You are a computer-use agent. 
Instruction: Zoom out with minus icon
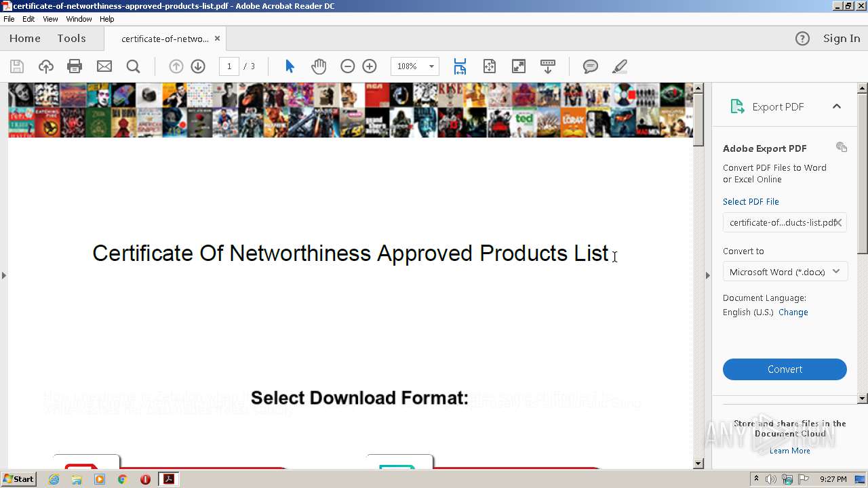348,66
